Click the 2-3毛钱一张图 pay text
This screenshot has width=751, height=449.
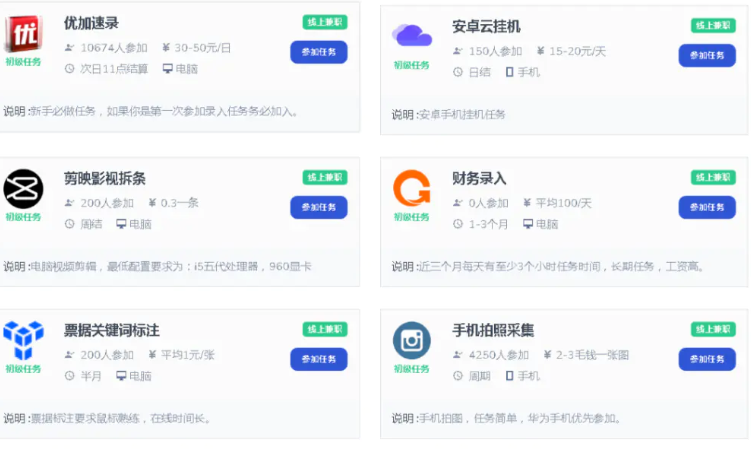[x=592, y=355]
